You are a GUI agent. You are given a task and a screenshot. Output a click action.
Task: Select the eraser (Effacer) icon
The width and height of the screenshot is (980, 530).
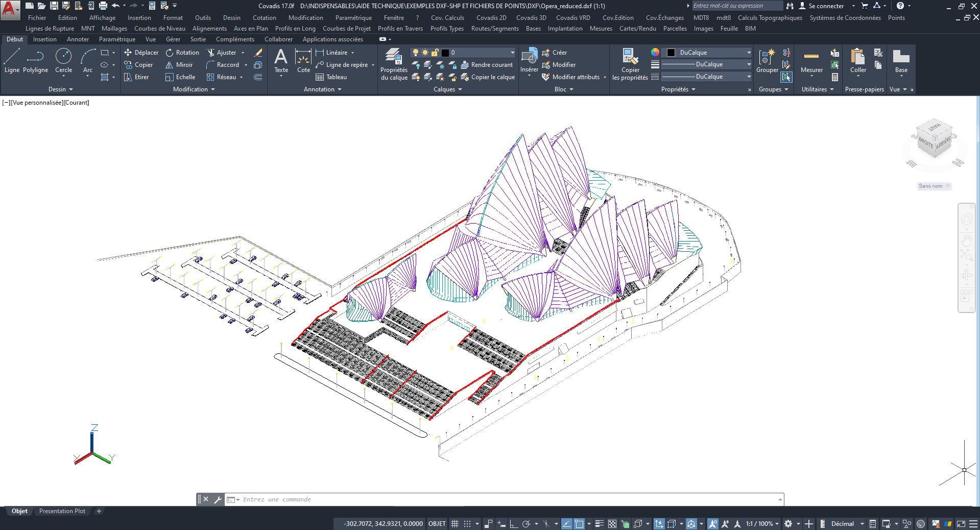click(258, 53)
